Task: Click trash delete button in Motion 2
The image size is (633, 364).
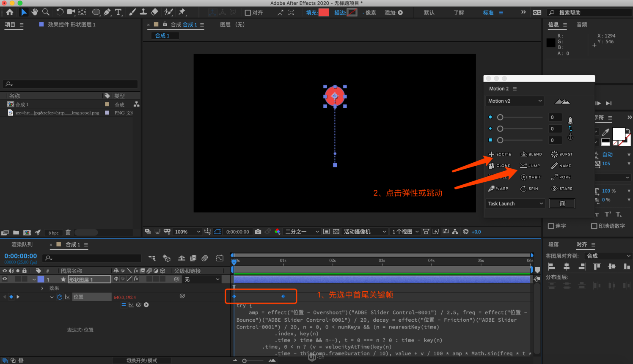Action: point(562,204)
